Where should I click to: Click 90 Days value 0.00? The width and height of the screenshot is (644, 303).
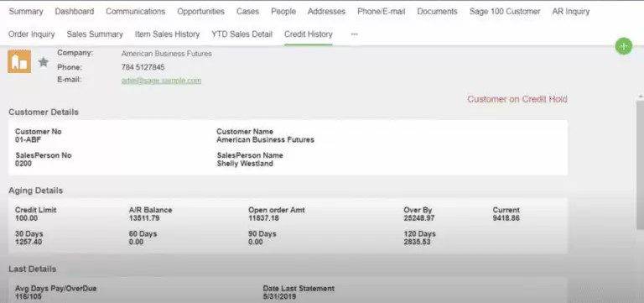coord(256,243)
